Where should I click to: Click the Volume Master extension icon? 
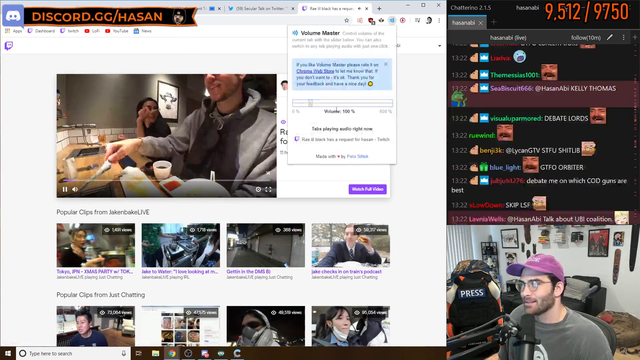[x=392, y=20]
